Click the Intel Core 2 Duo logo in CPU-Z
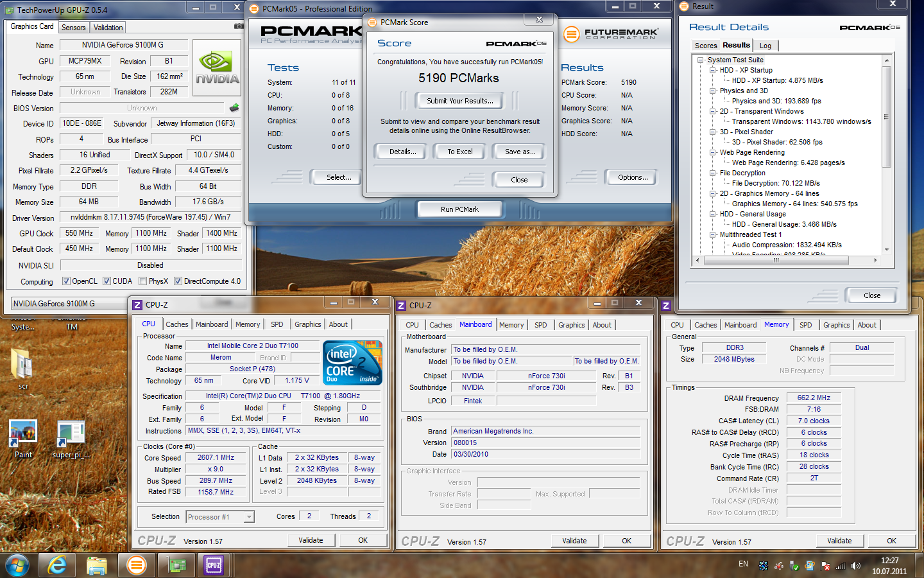Screen dimensions: 924x578 click(x=353, y=363)
